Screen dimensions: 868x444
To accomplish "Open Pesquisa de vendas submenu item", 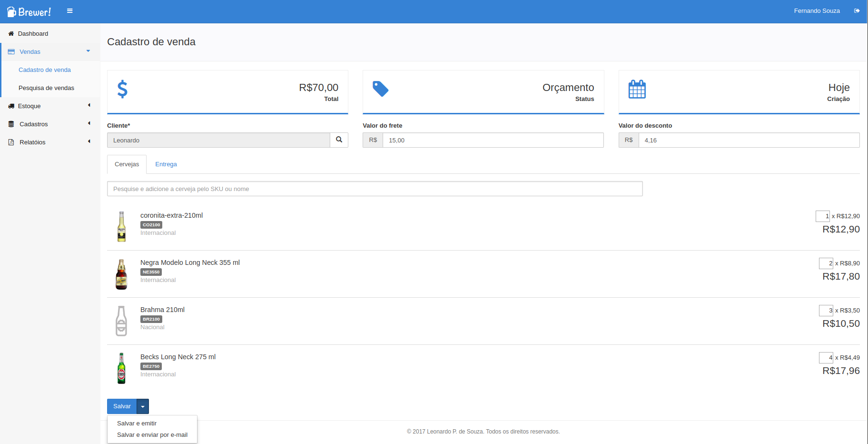I will pos(46,88).
